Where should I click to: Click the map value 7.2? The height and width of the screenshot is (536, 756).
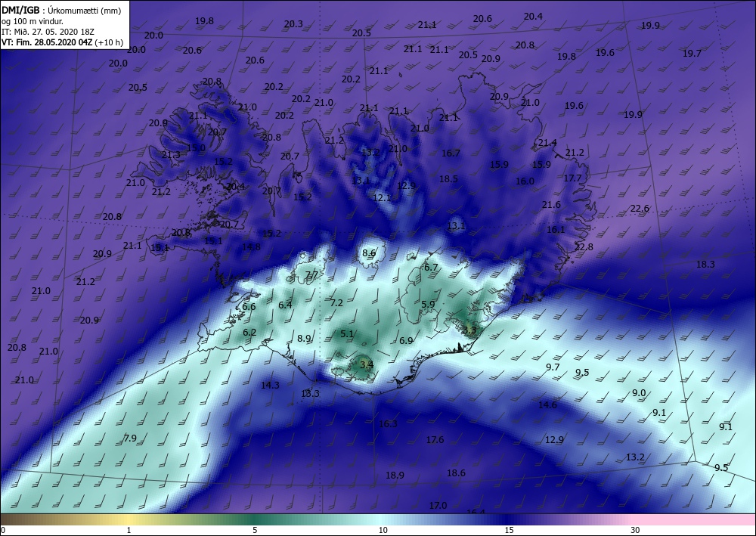coord(336,302)
